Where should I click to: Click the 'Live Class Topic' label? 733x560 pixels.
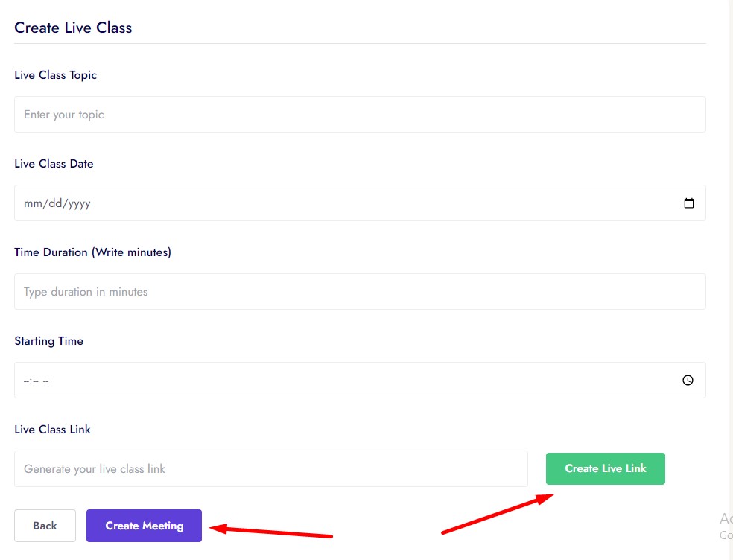pyautogui.click(x=55, y=75)
